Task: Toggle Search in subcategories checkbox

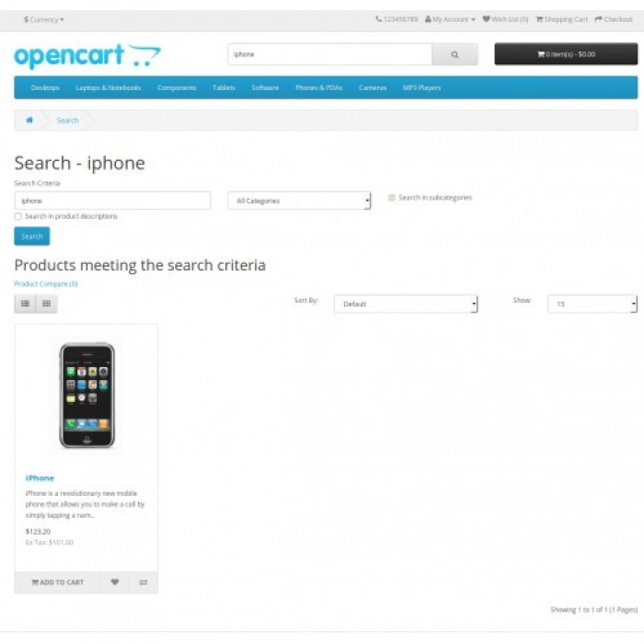Action: tap(392, 198)
